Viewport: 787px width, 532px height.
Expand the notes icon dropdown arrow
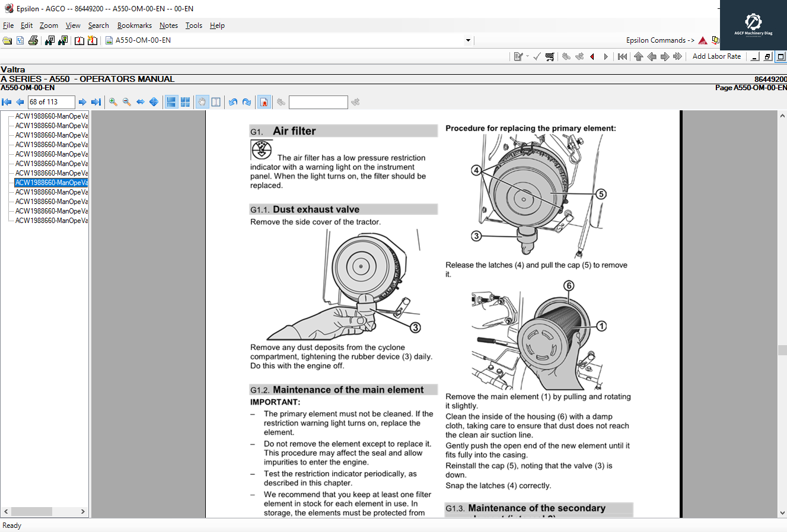[527, 56]
